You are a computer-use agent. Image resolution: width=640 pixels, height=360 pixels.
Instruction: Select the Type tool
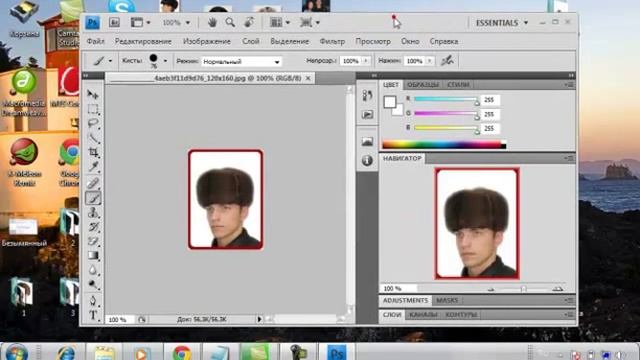93,315
